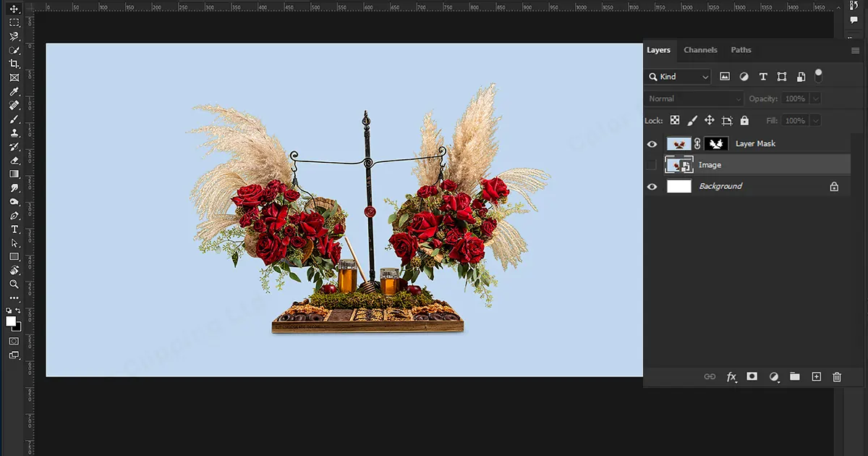This screenshot has width=868, height=456.
Task: Expand the Opacity value dropdown
Action: pyautogui.click(x=816, y=98)
